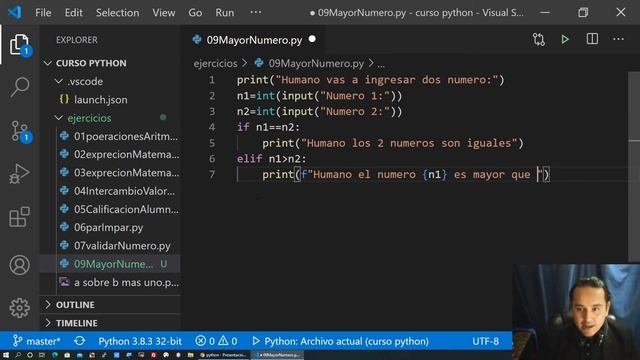Expand the OUTLINE section
This screenshot has width=640, height=360.
click(75, 305)
